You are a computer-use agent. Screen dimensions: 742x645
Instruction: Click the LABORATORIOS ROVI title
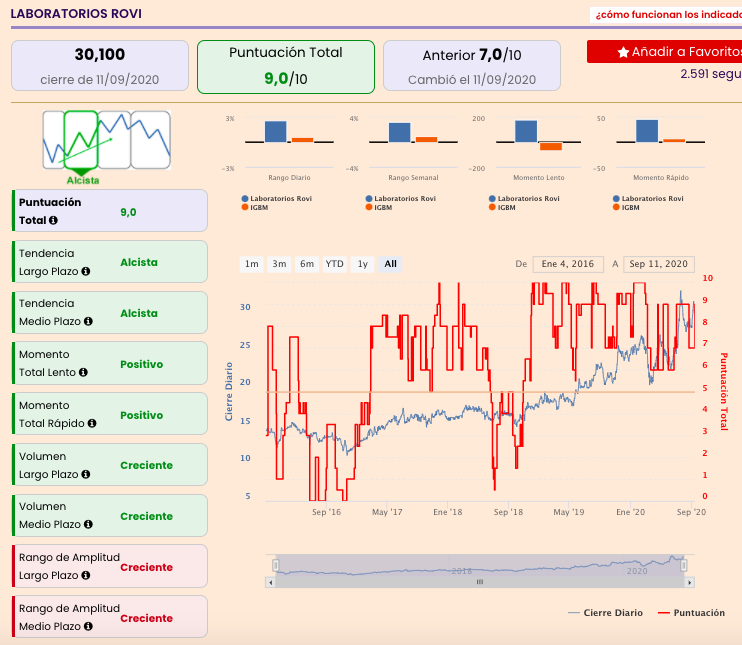coord(76,13)
